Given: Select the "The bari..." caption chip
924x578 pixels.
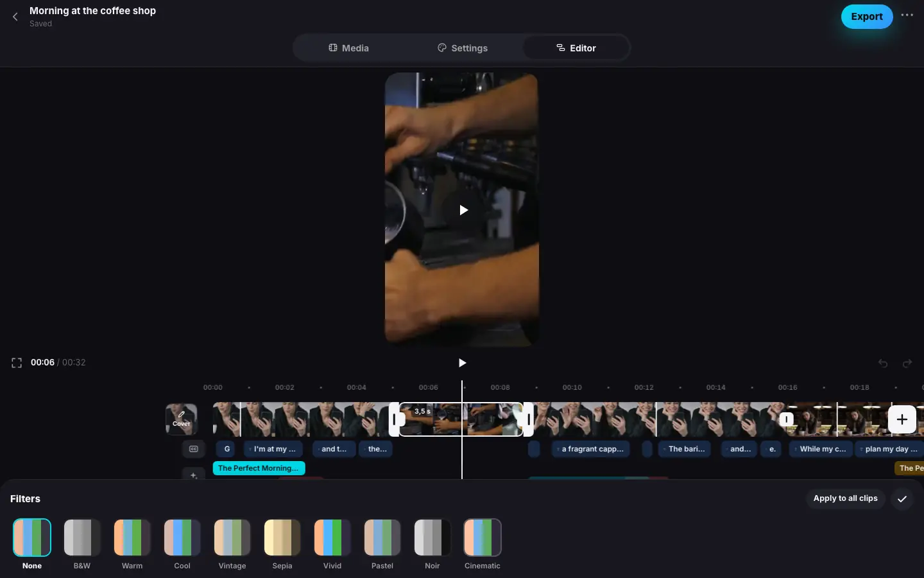Looking at the screenshot, I should pos(685,449).
